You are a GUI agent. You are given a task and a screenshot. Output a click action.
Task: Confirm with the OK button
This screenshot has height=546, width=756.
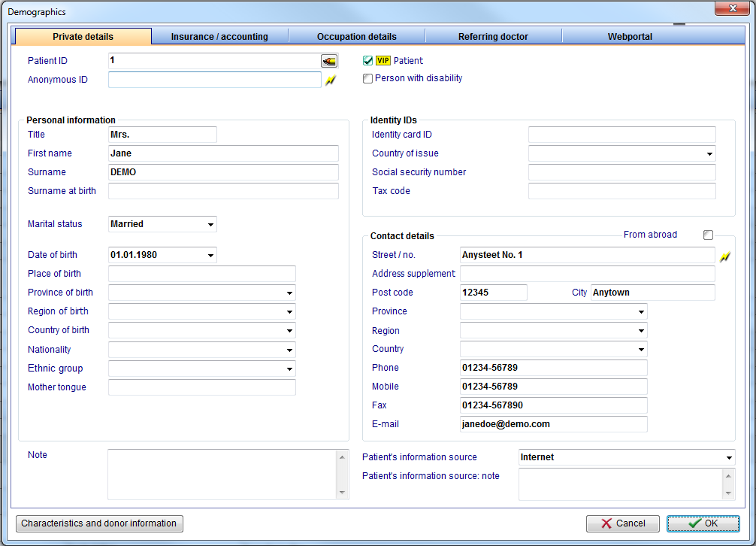(703, 523)
